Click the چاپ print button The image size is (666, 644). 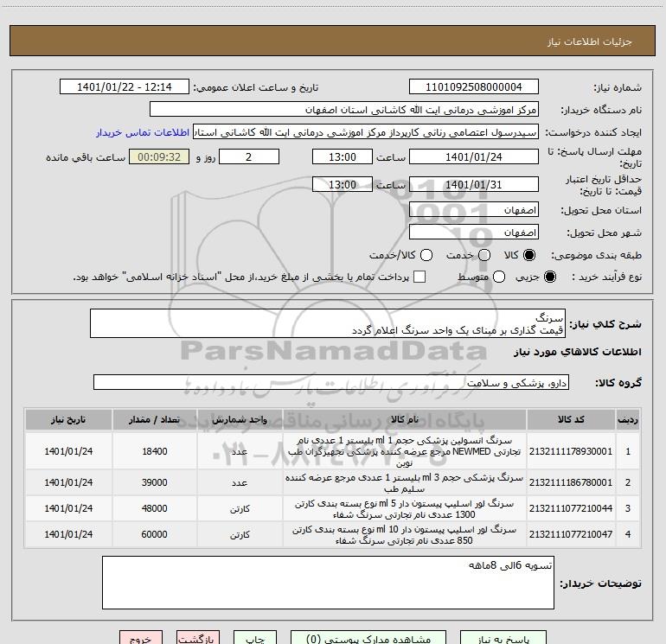pos(255,637)
